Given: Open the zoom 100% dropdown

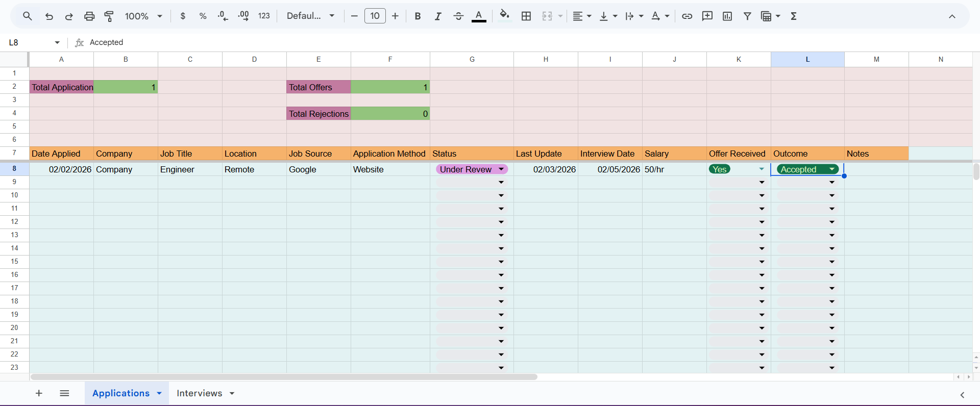Looking at the screenshot, I should pos(143,16).
